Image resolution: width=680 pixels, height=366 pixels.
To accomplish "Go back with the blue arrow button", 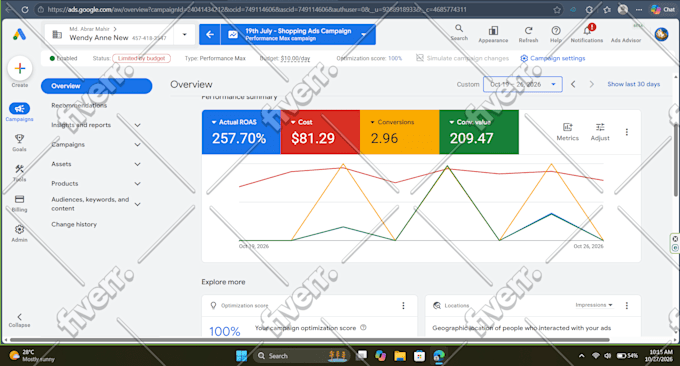I will point(210,34).
